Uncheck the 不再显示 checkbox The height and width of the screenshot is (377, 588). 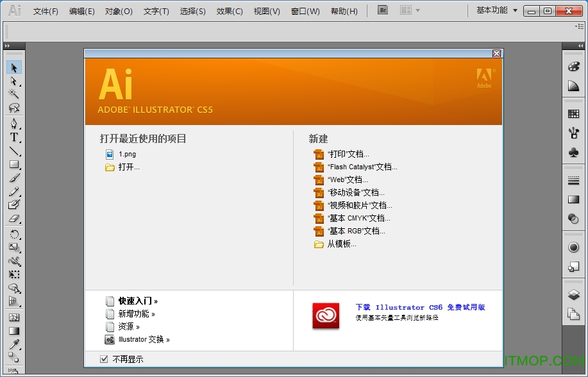[104, 359]
